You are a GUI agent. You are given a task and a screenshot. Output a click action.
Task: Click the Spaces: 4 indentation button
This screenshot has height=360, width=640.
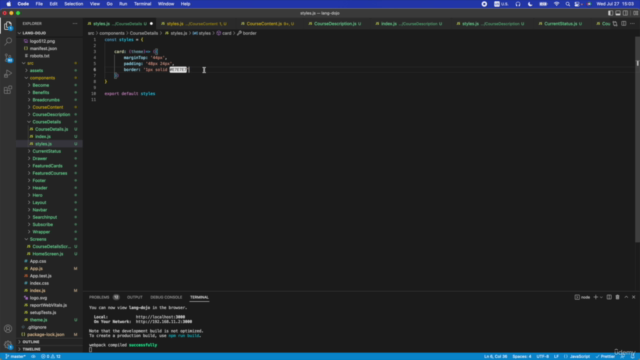522,356
